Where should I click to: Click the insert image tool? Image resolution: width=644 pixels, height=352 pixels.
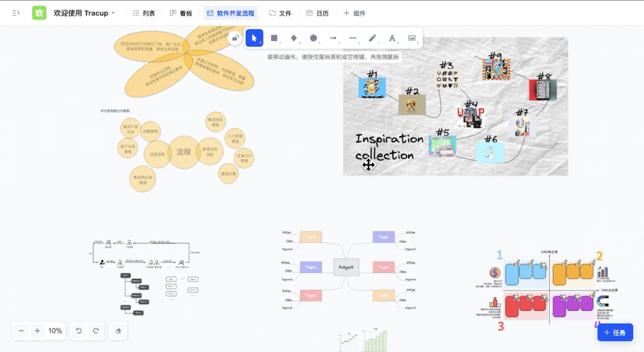411,38
